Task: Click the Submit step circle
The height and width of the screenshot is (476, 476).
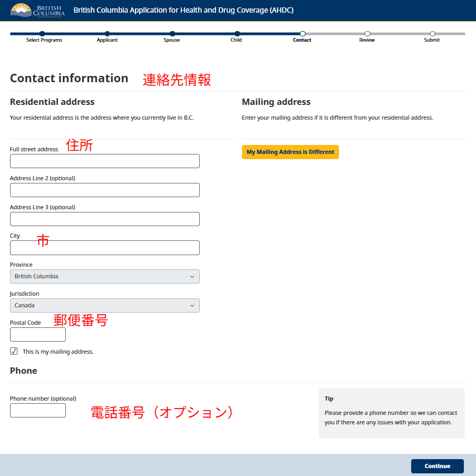Action: (x=433, y=34)
